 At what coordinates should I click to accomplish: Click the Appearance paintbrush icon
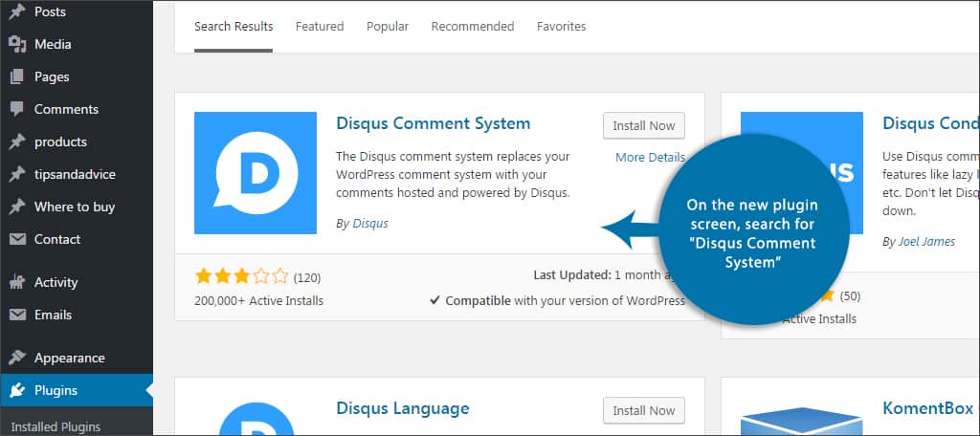coord(17,358)
